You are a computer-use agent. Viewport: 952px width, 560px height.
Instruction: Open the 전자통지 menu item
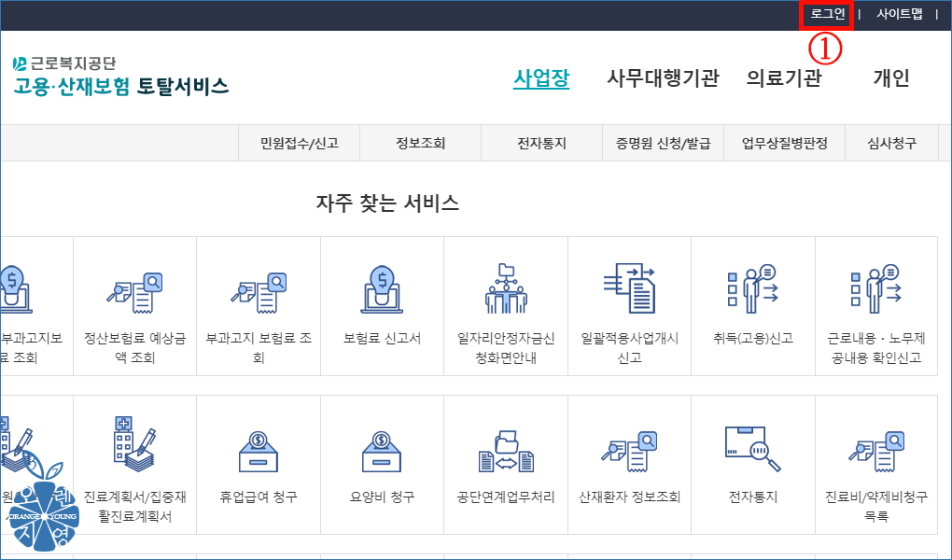tap(541, 144)
